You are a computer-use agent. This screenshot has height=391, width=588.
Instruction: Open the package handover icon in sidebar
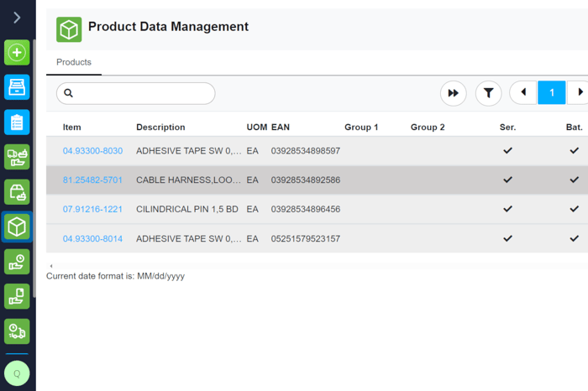click(x=17, y=192)
